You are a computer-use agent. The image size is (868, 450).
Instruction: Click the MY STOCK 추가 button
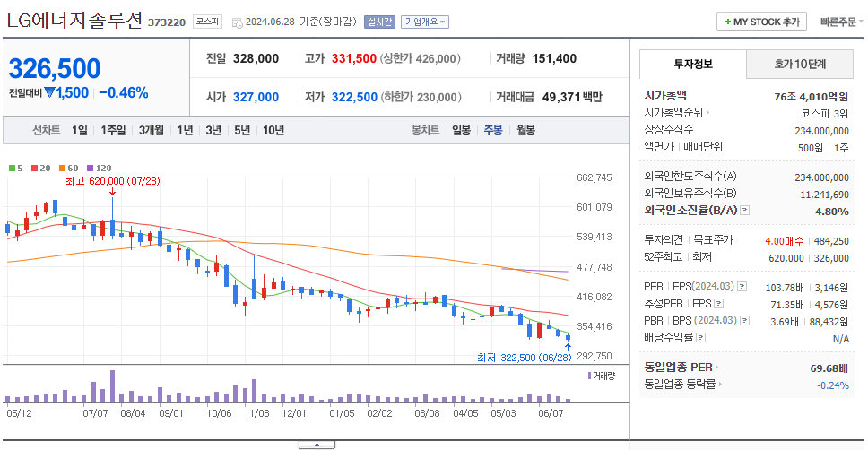pyautogui.click(x=761, y=22)
